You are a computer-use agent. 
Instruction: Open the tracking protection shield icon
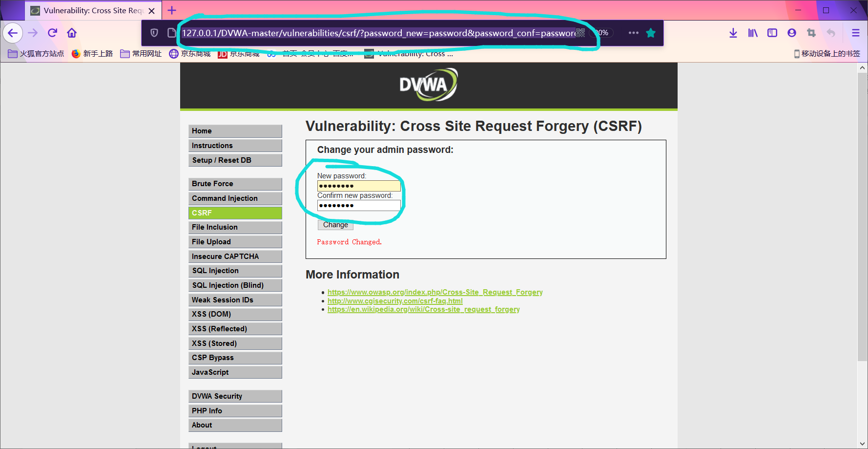(154, 33)
